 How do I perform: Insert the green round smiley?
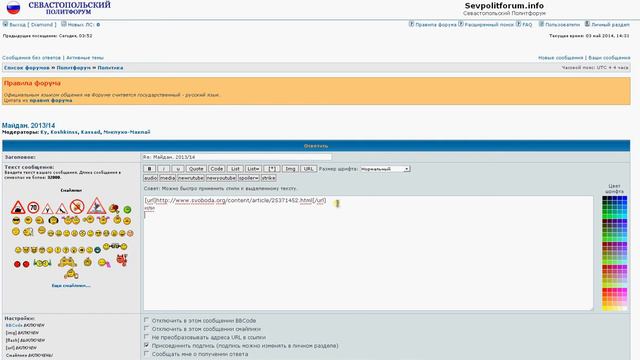click(127, 209)
